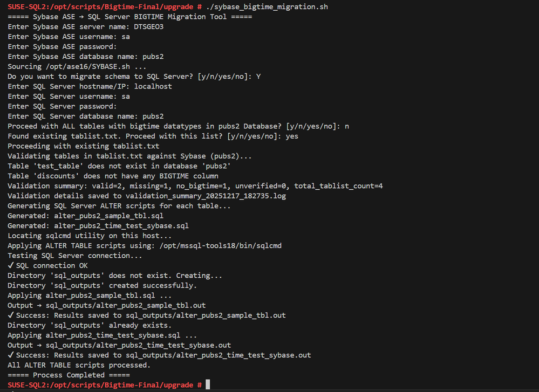This screenshot has height=392, width=539.
Task: Click the checkmark before SQL connection OK
Action: pyautogui.click(x=11, y=265)
